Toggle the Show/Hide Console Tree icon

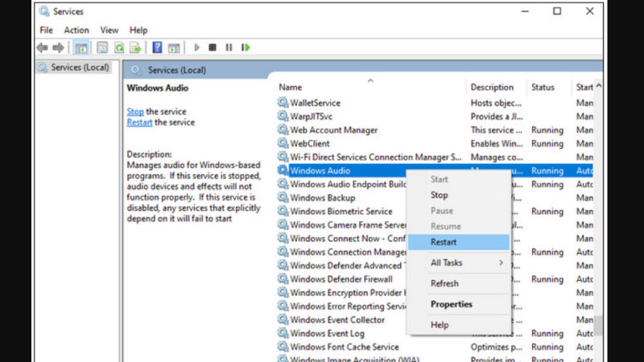81,47
